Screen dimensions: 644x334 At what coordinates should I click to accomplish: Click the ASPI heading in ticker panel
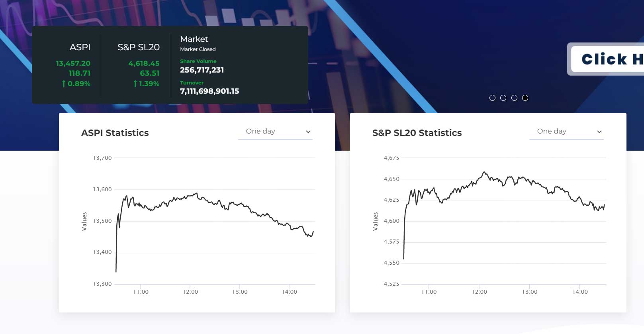[80, 47]
